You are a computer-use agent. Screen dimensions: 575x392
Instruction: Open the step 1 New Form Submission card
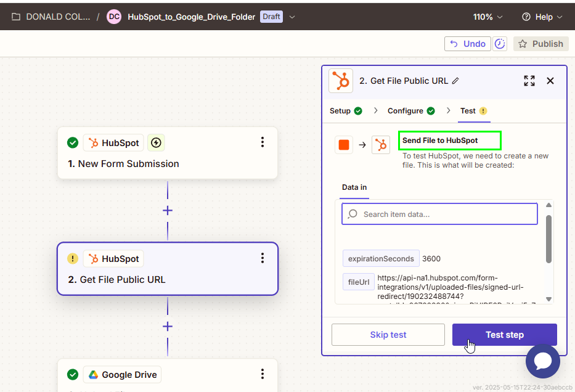click(167, 153)
